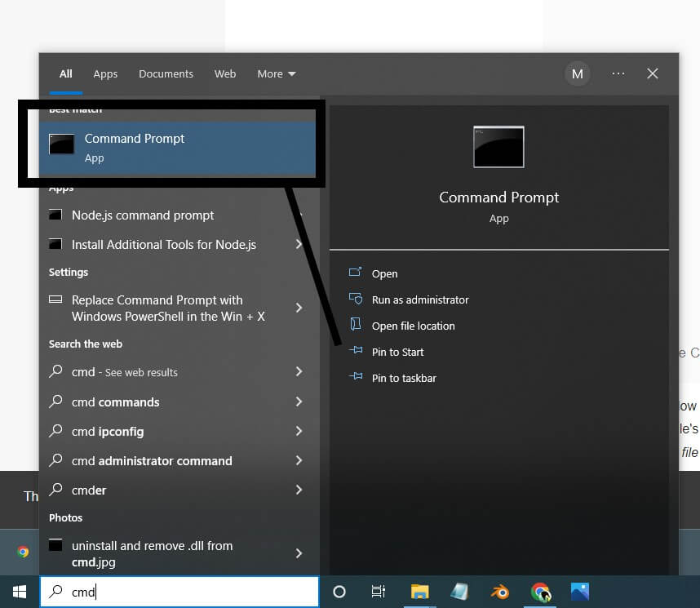Click Node.js command prompt icon

click(55, 215)
